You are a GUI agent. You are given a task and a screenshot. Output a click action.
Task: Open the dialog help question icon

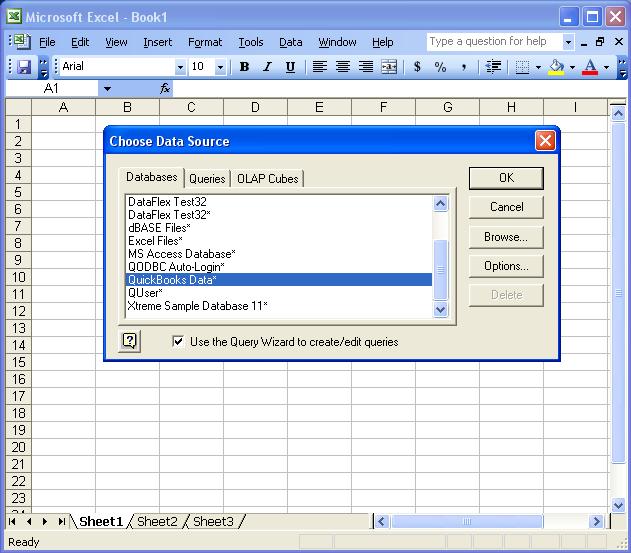(130, 341)
